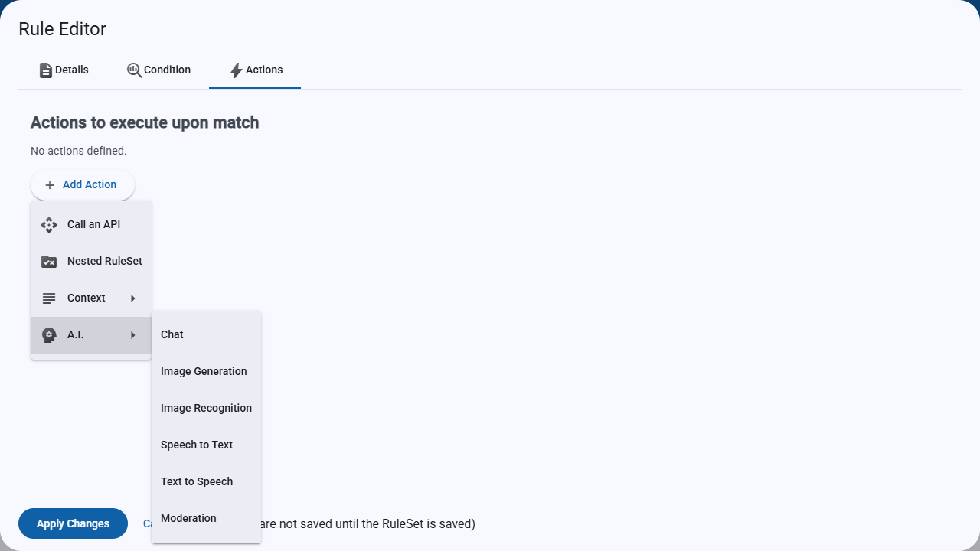Pick the Speech to Text action

(207, 445)
